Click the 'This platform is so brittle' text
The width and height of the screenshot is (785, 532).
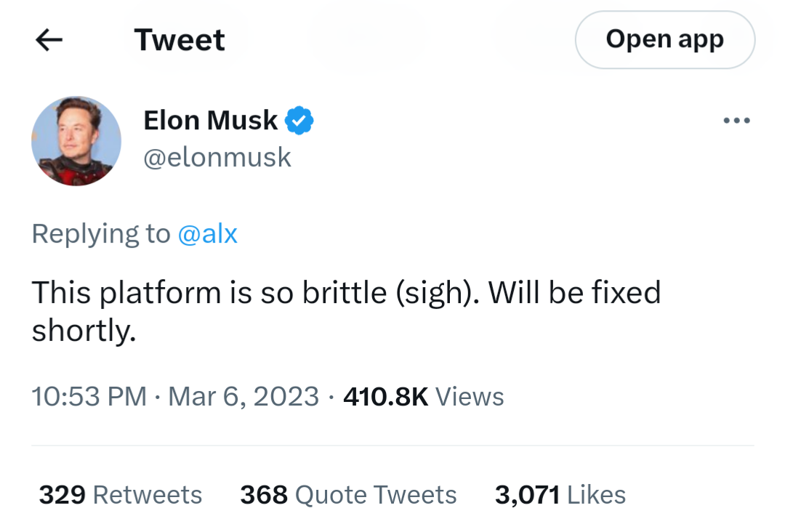pos(209,293)
